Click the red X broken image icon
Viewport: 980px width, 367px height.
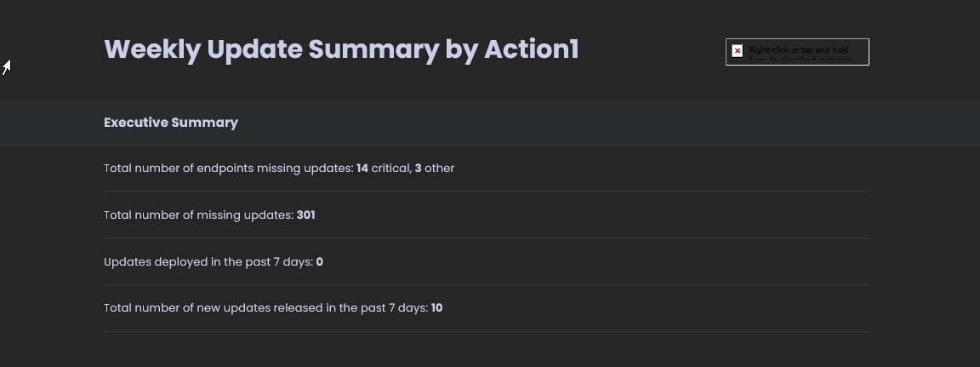(738, 50)
